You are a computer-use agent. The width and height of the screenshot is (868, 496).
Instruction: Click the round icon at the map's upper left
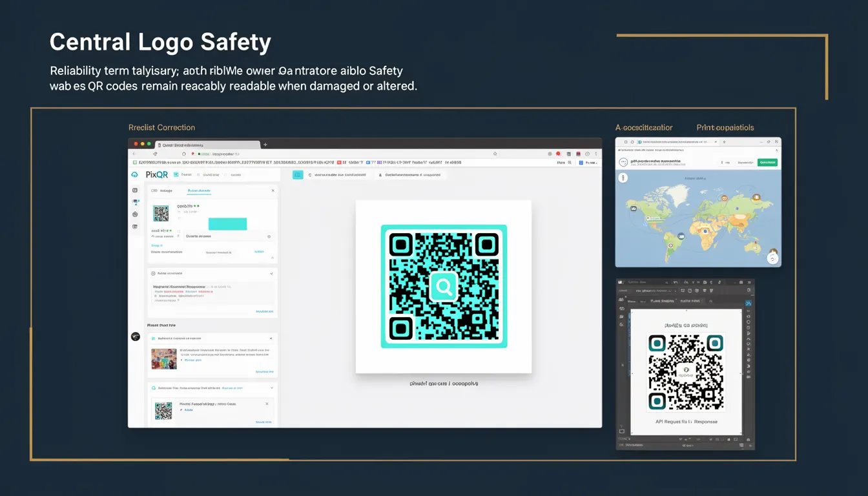(x=623, y=178)
